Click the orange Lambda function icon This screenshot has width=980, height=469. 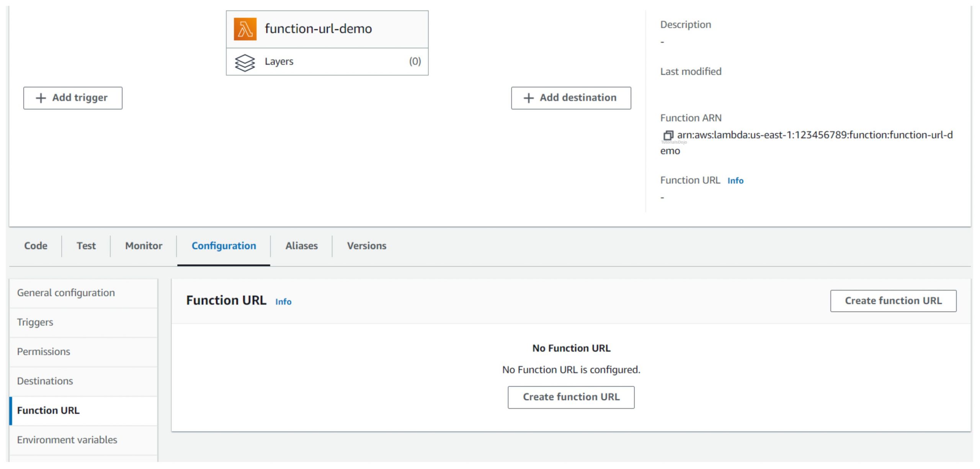click(245, 29)
